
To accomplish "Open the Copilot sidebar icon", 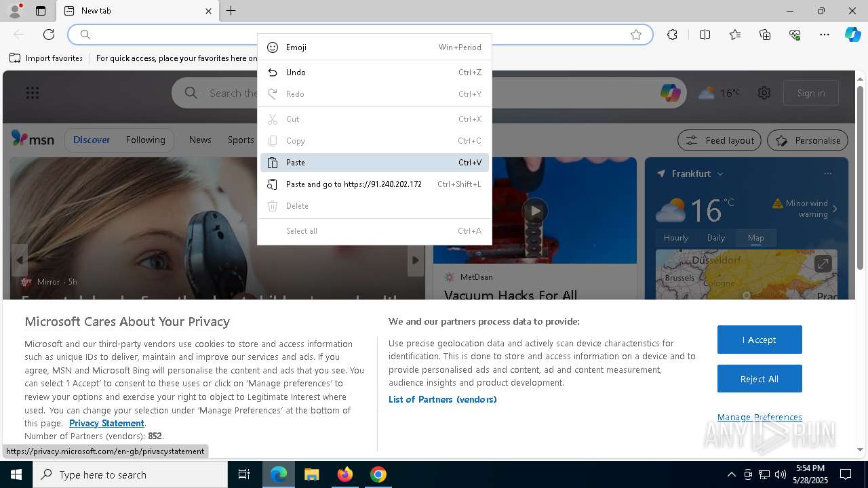I will [852, 35].
